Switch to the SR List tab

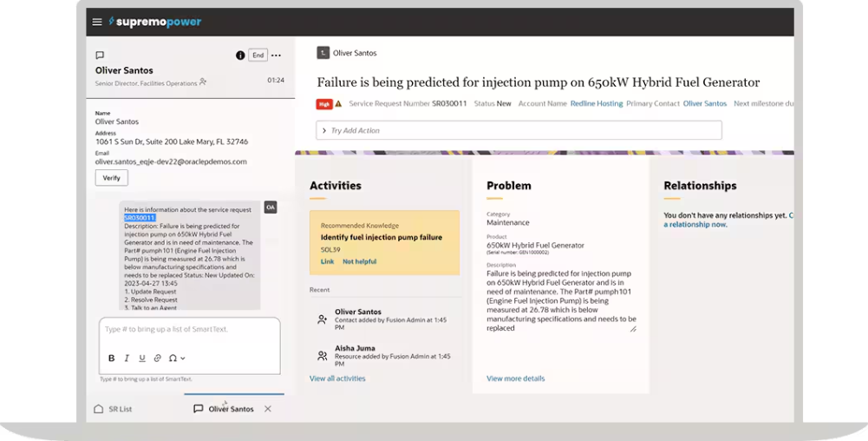click(113, 409)
